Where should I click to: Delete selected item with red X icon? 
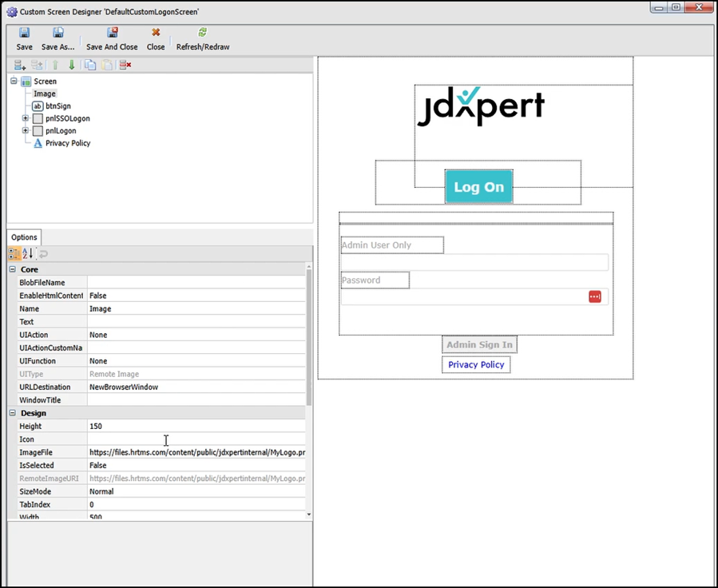[x=125, y=66]
